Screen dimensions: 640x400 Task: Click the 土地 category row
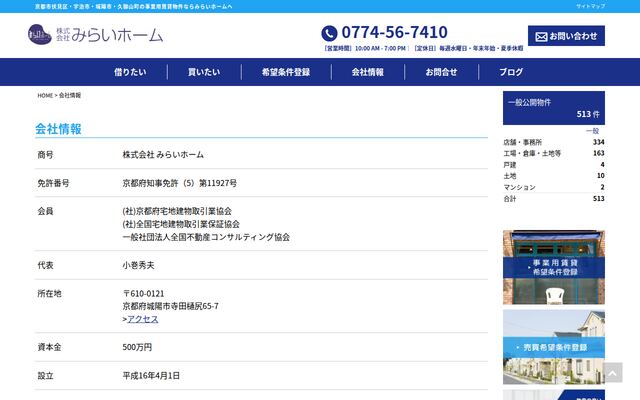click(x=553, y=176)
